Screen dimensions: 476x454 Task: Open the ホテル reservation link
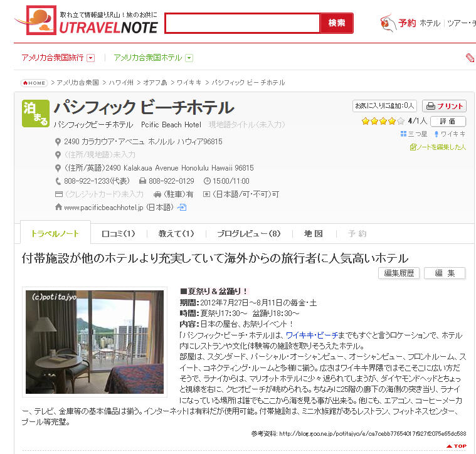[x=430, y=23]
